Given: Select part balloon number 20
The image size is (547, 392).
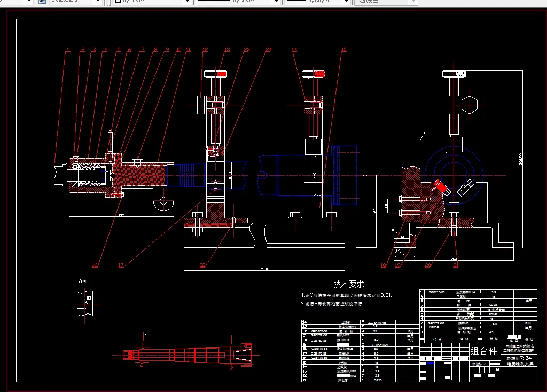Looking at the screenshot, I should tap(428, 265).
